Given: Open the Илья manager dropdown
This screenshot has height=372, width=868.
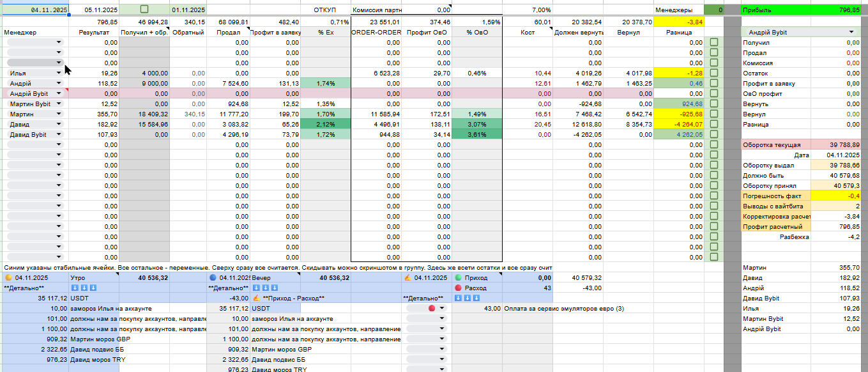Looking at the screenshot, I should (36, 74).
